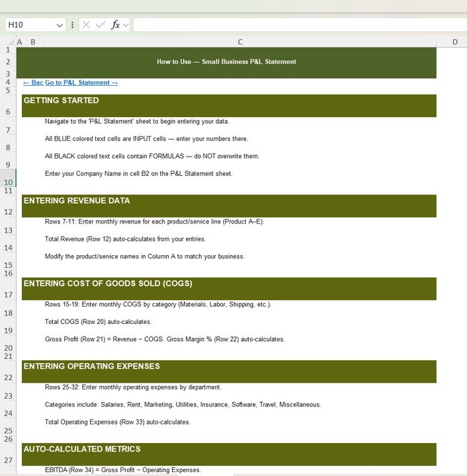The height and width of the screenshot is (476, 467).
Task: Select column D header
Action: 454,42
